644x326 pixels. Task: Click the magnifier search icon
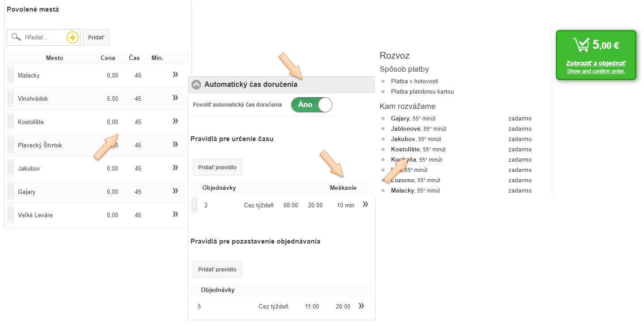16,37
